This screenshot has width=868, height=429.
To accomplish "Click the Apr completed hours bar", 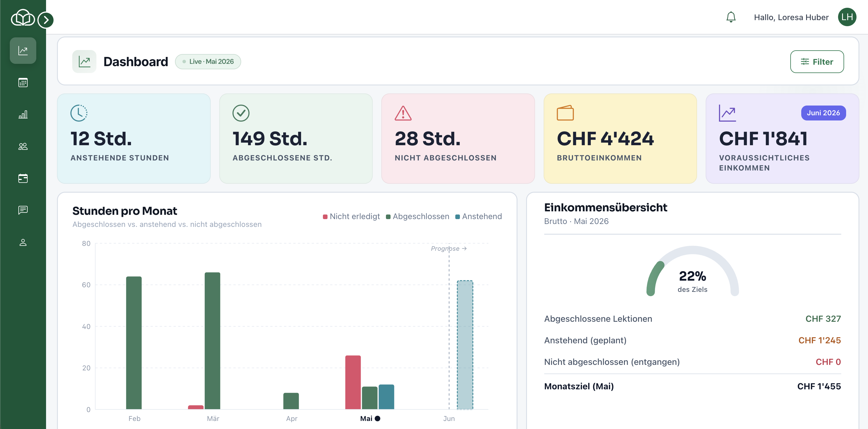I will coord(291,401).
